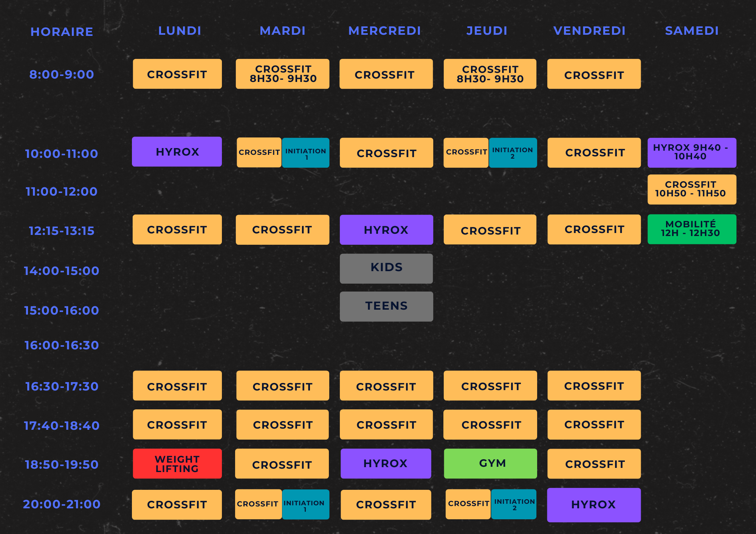This screenshot has width=756, height=534.
Task: Click the Weight Lifting class block
Action: pyautogui.click(x=177, y=464)
